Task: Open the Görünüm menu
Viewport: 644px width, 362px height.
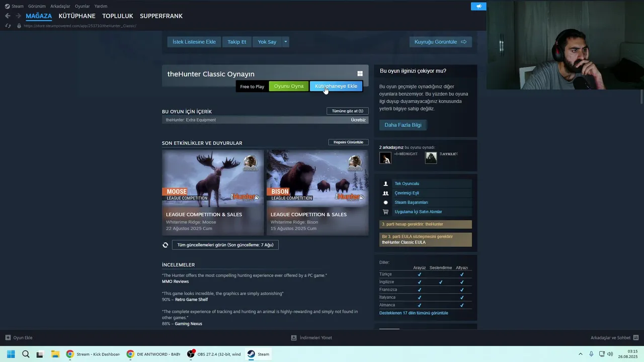Action: [37, 6]
